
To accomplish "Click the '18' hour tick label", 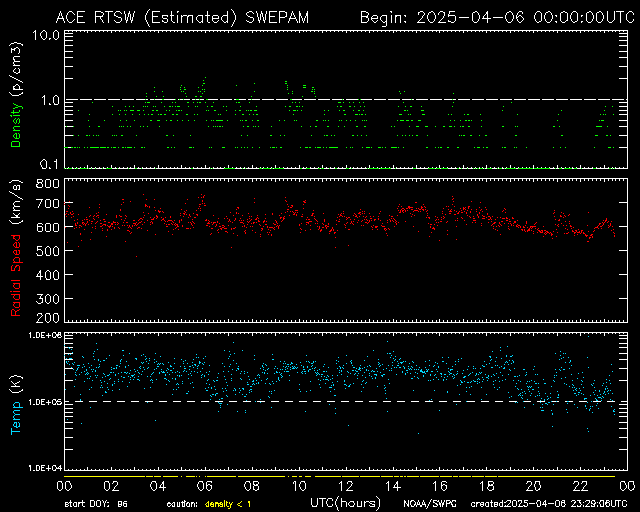I will point(487,486).
